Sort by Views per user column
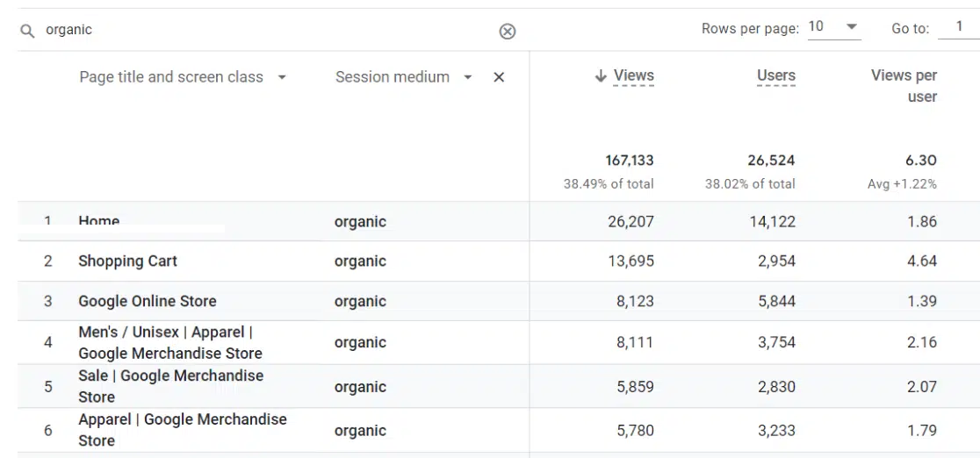This screenshot has height=458, width=980. (x=904, y=86)
